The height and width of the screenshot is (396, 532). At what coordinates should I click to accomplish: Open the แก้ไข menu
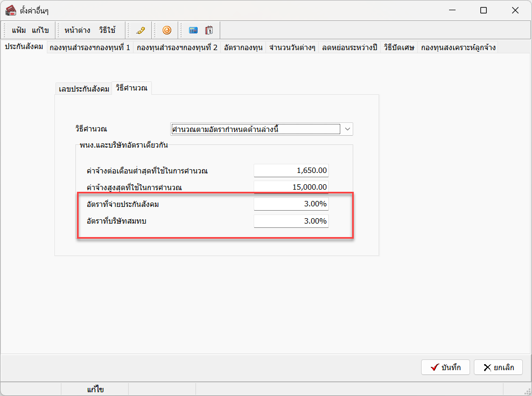[40, 30]
